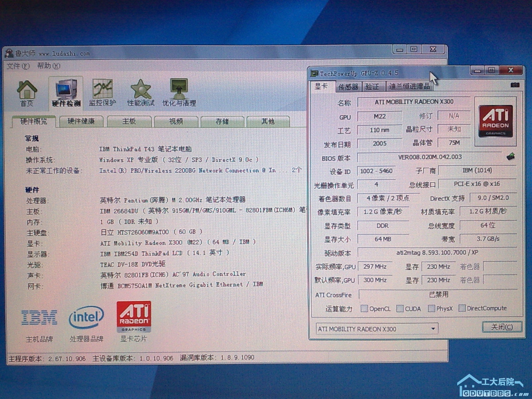
Task: Switch to the 硬件概览 tab
Action: pos(34,121)
